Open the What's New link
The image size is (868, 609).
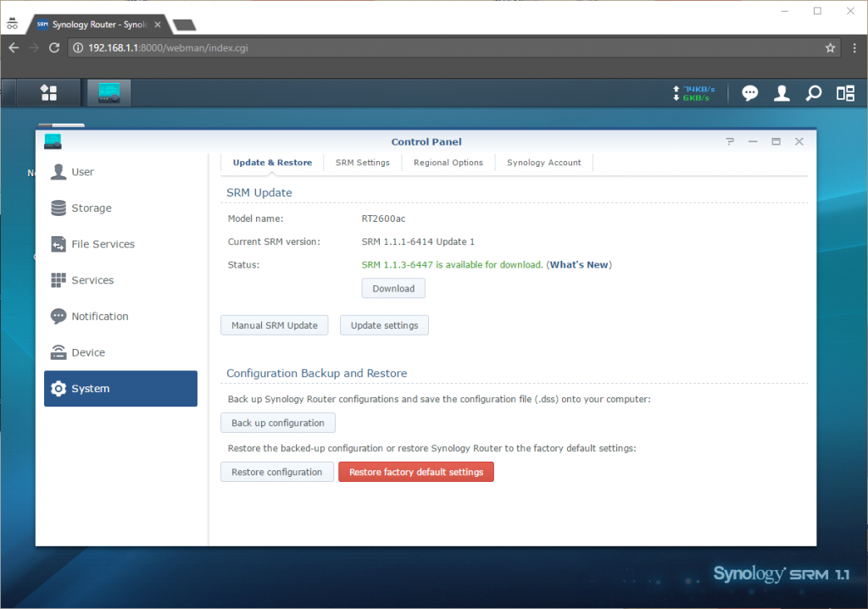click(579, 265)
